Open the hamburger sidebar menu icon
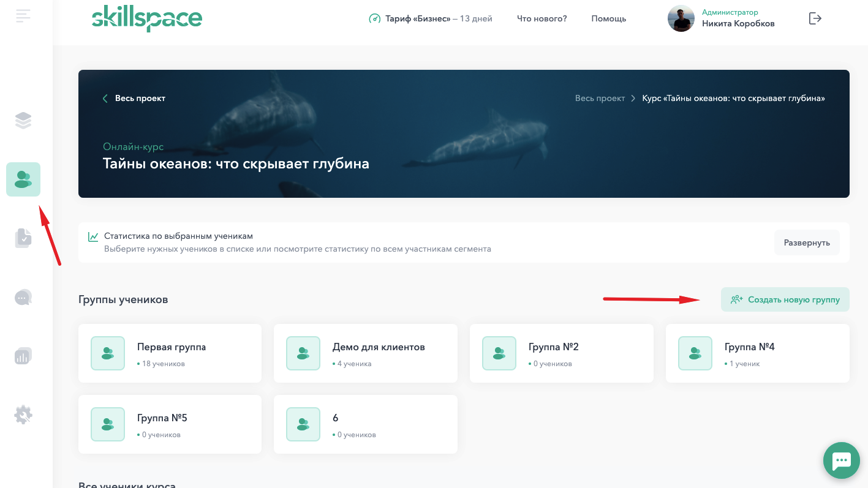 (x=23, y=16)
